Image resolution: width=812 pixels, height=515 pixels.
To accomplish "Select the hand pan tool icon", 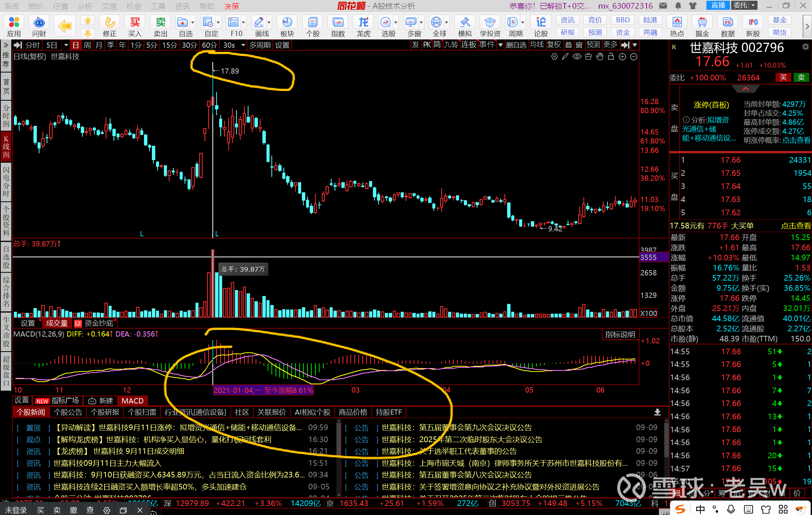I will tap(600, 57).
